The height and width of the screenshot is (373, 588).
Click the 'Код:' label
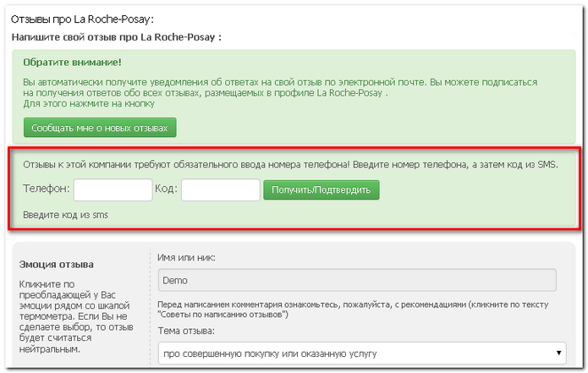coord(165,189)
